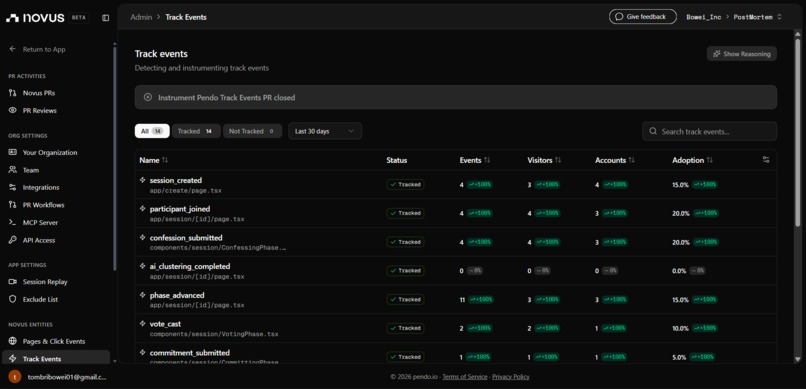The height and width of the screenshot is (389, 806).
Task: Click the Show Reasoning button
Action: coord(742,53)
